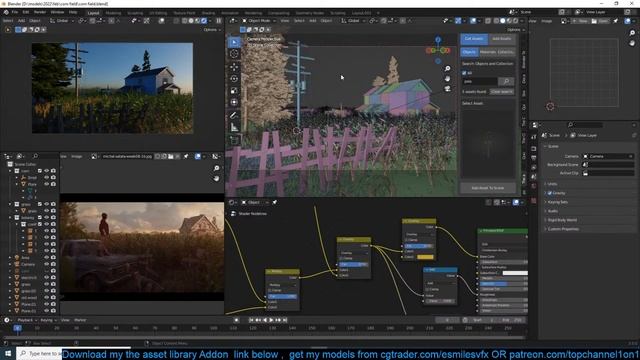The width and height of the screenshot is (640, 360).
Task: Click the blue factor slider in bottom-left mix node
Action: 282,296
